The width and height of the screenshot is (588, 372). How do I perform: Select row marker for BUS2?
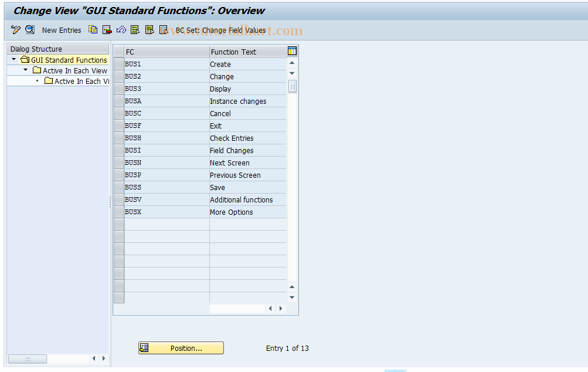119,76
